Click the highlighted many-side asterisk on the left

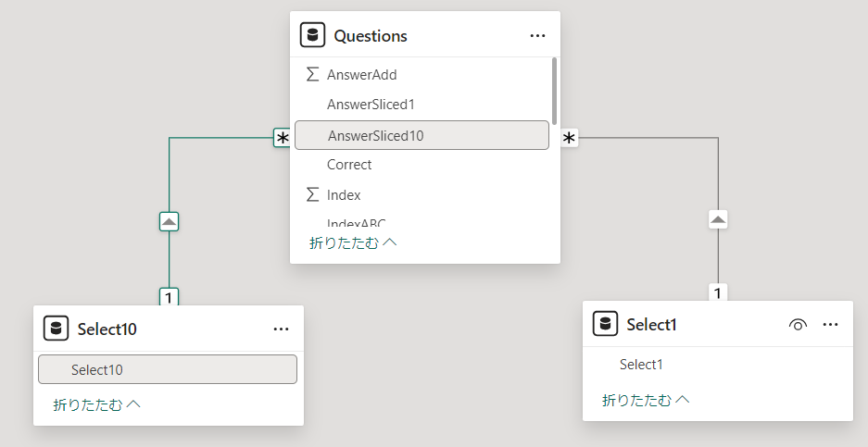click(x=283, y=138)
